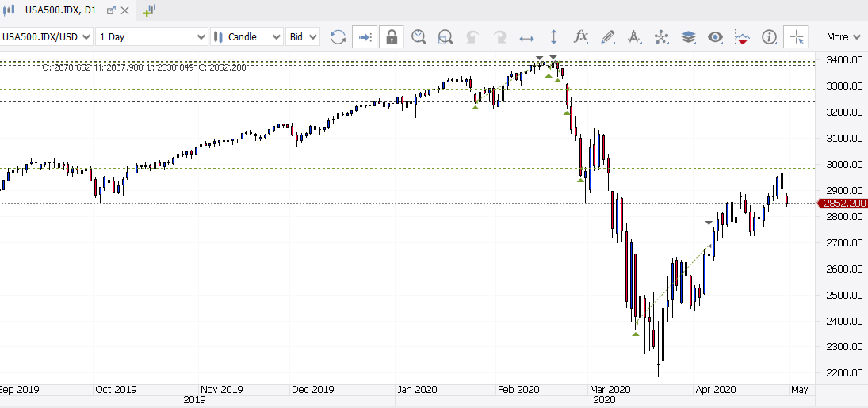Toggle the lock chart icon
The width and height of the screenshot is (868, 408).
(392, 37)
